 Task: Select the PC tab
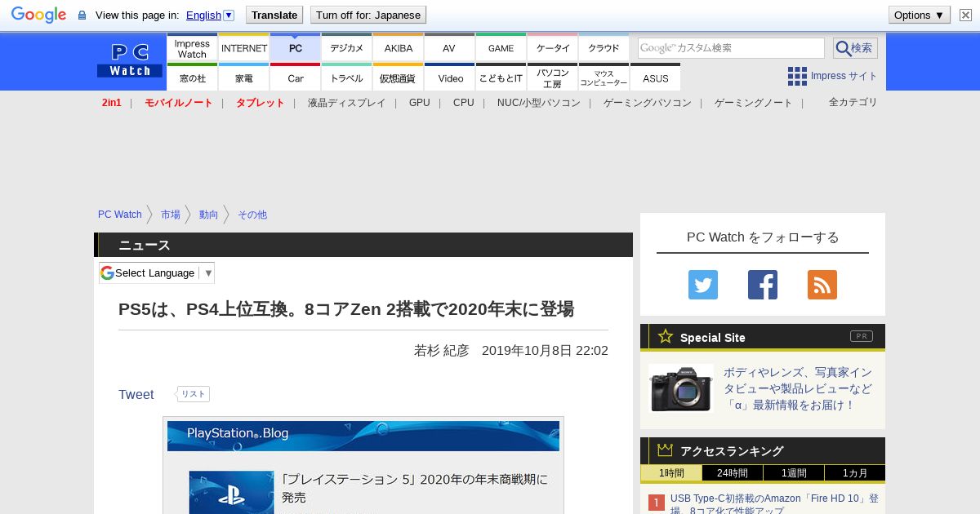295,48
